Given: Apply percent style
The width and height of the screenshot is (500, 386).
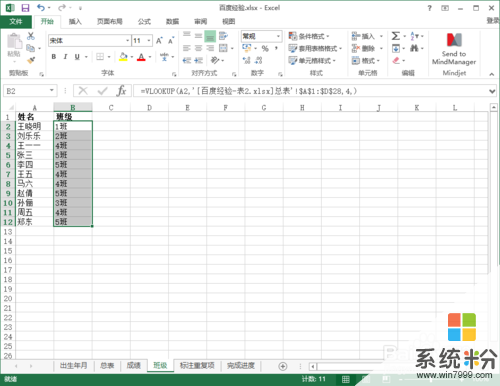Looking at the screenshot, I should tap(265, 49).
